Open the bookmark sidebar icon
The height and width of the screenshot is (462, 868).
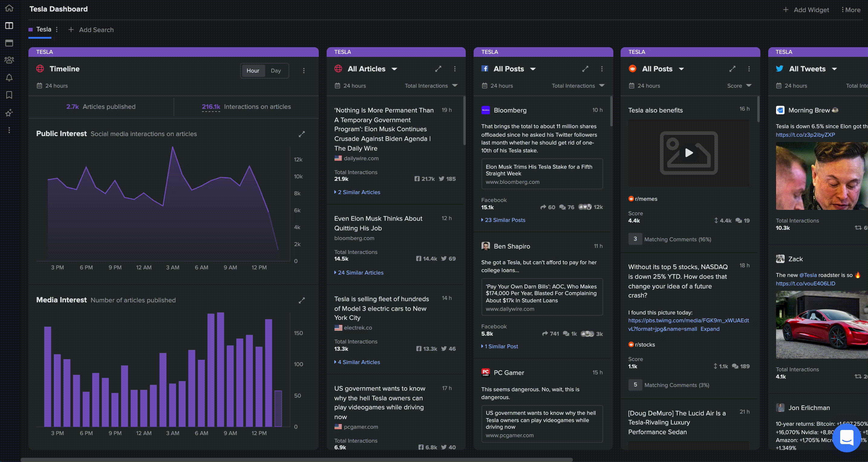9,95
